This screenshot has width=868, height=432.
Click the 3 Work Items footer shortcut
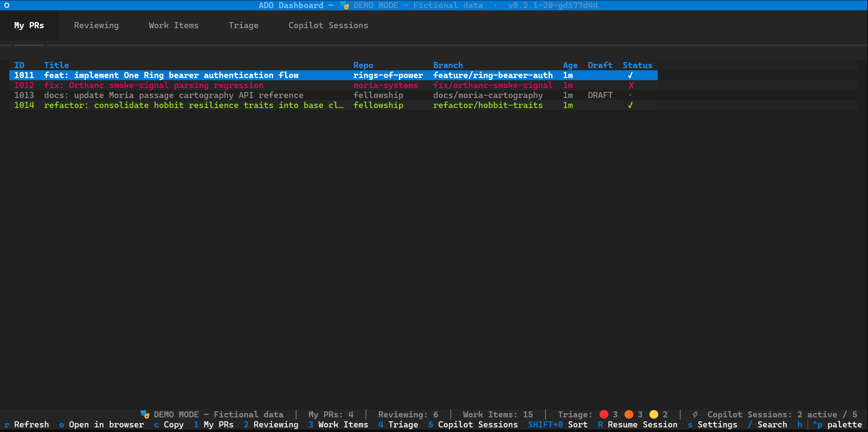[x=339, y=425]
